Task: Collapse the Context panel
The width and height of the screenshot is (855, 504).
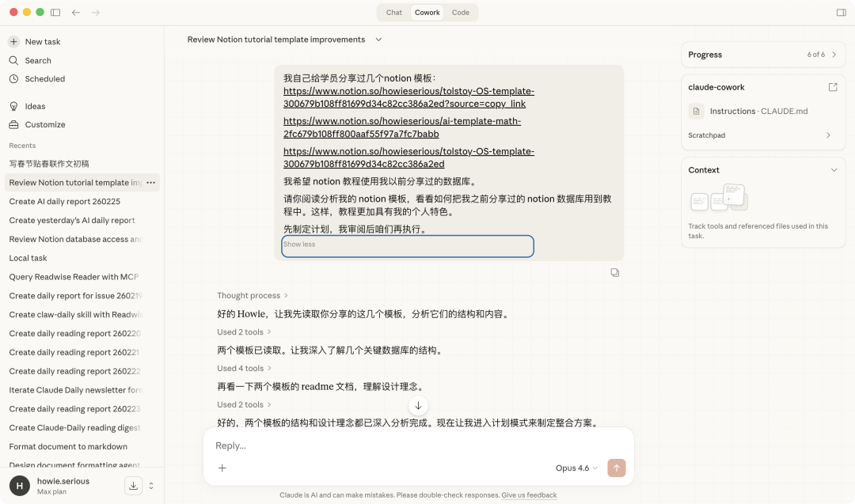Action: pyautogui.click(x=833, y=170)
